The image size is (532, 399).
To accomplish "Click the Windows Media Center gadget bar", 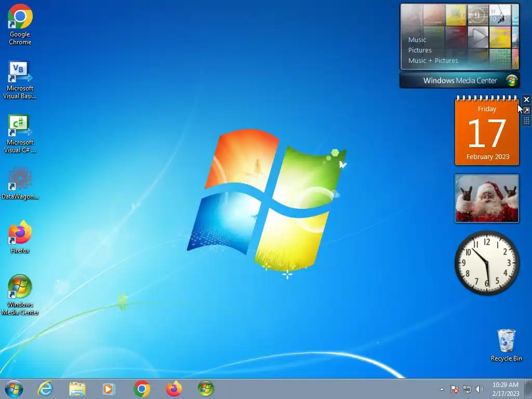I will [460, 81].
